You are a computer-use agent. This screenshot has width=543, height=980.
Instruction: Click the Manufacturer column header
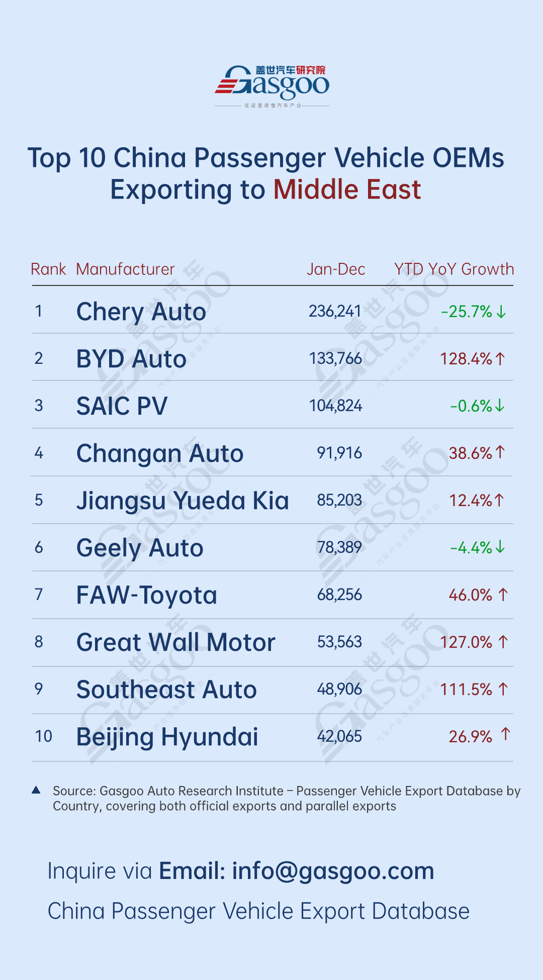(x=125, y=269)
